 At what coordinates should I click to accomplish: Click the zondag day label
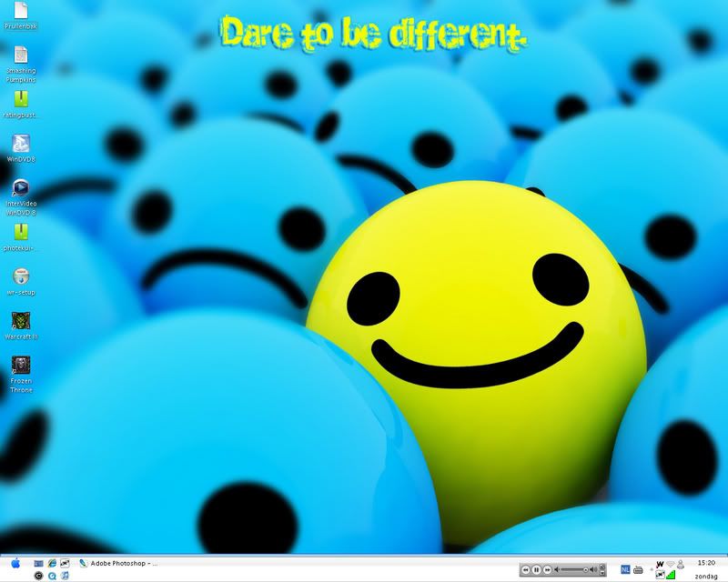pyautogui.click(x=706, y=577)
